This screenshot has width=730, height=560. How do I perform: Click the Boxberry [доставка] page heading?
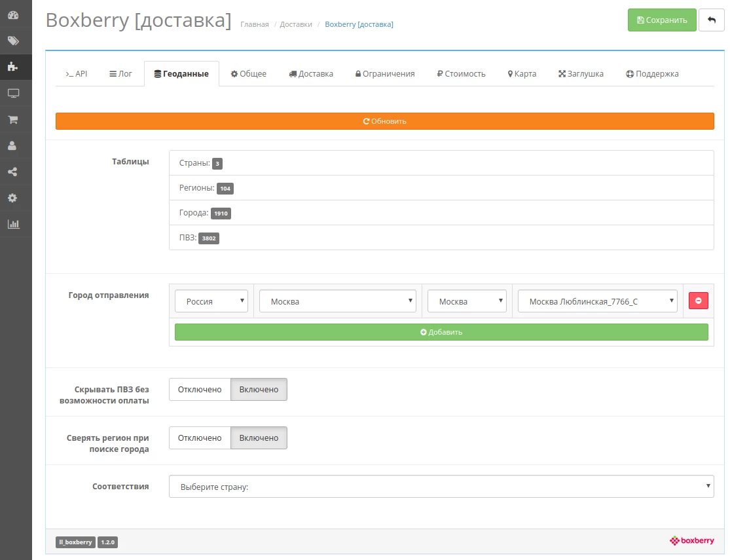(138, 20)
